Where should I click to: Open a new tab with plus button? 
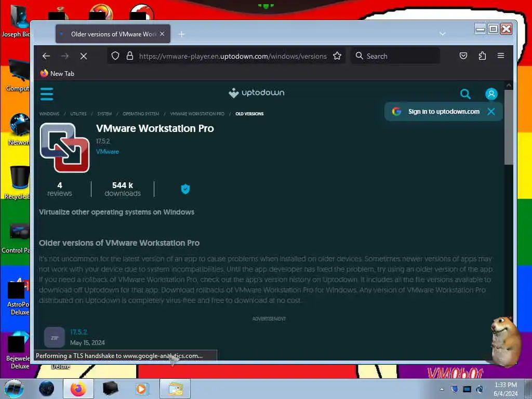(181, 34)
